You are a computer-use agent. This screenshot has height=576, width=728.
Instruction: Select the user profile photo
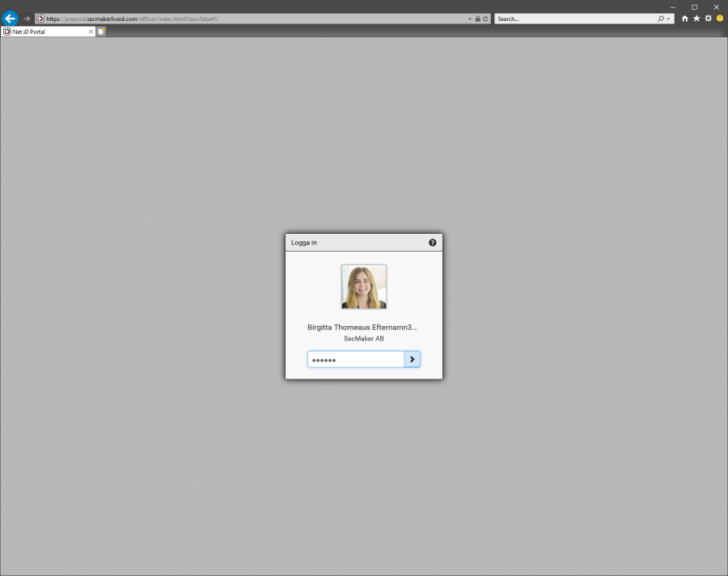pyautogui.click(x=363, y=286)
